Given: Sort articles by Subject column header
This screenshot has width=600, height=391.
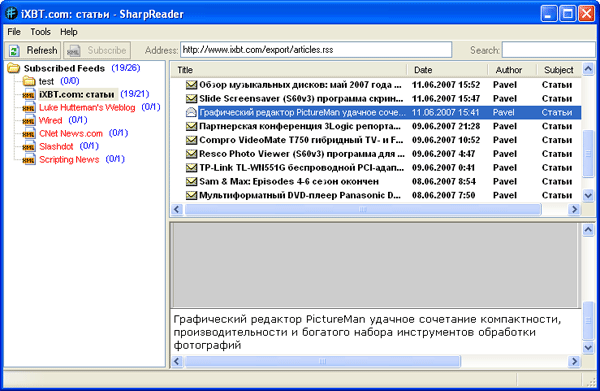Looking at the screenshot, I should [559, 70].
